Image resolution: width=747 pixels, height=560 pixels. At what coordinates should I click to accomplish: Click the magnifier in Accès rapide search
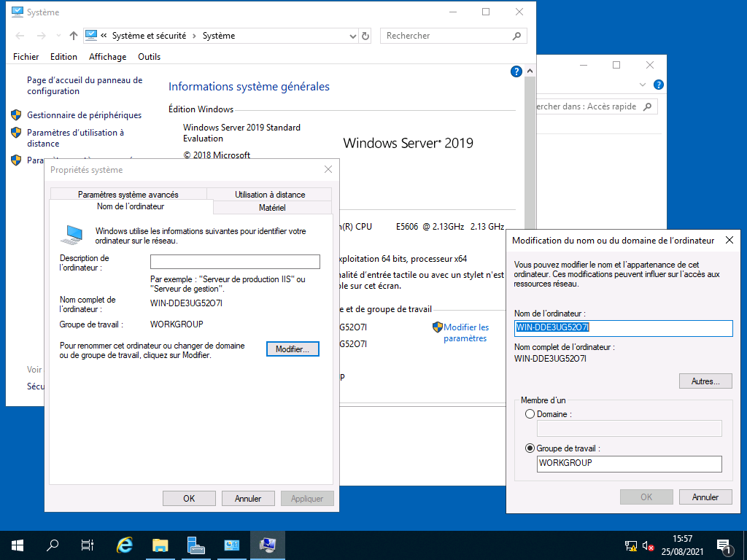647,106
